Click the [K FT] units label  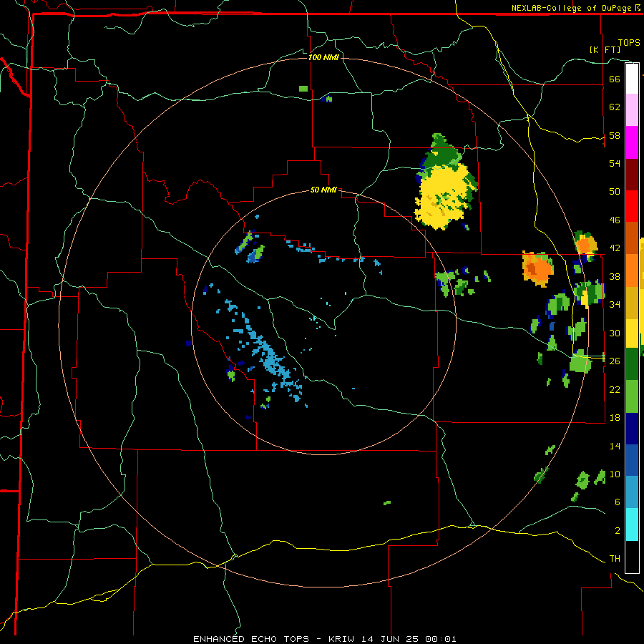[x=605, y=49]
